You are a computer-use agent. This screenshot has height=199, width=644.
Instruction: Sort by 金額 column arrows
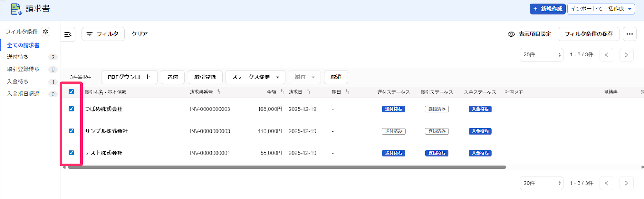click(282, 92)
